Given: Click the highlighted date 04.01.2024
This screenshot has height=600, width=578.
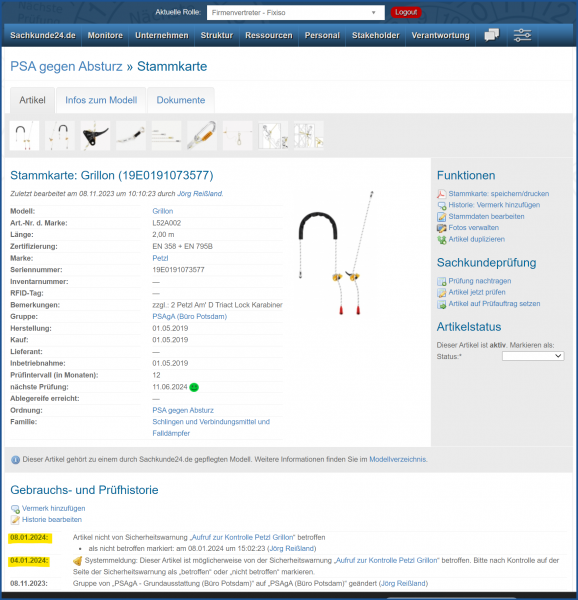Looking at the screenshot, I should [29, 561].
